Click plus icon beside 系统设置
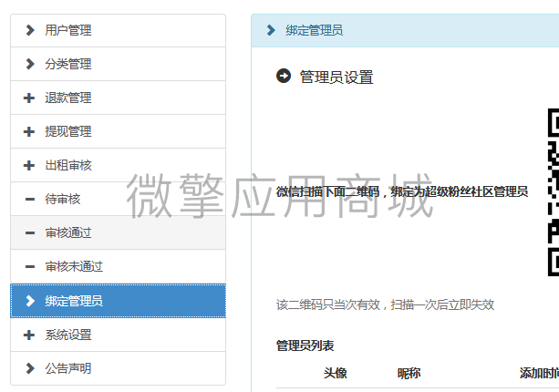Screen dimensions: 559x392 [29, 335]
